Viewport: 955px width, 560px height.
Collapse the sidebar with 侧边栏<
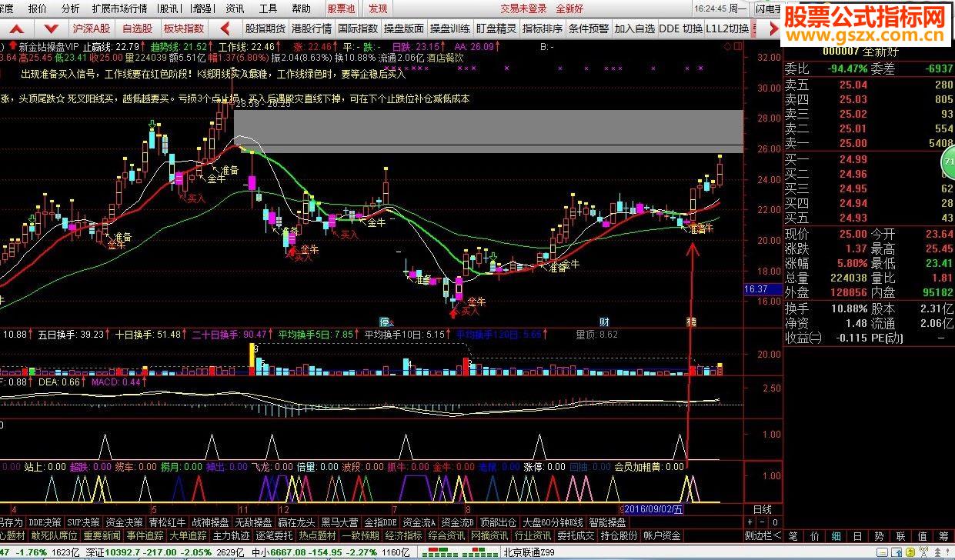click(763, 535)
